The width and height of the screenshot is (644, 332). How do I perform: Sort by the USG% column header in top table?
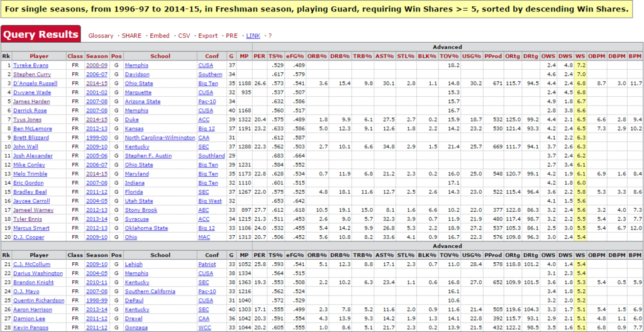coord(470,57)
